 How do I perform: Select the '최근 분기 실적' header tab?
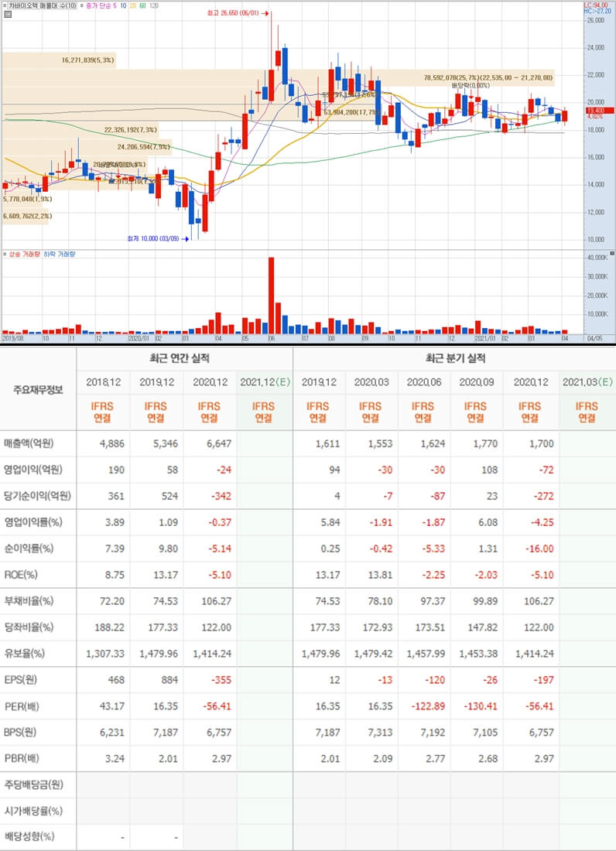[x=455, y=358]
